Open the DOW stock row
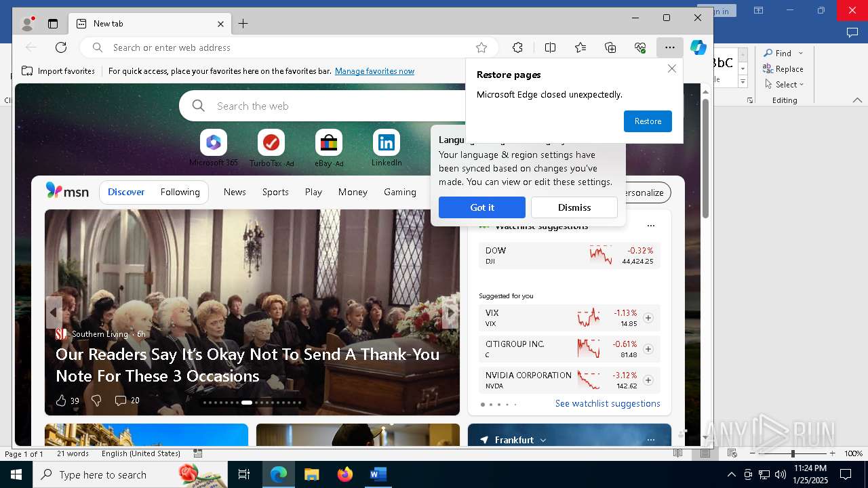The height and width of the screenshot is (488, 868). pos(570,256)
